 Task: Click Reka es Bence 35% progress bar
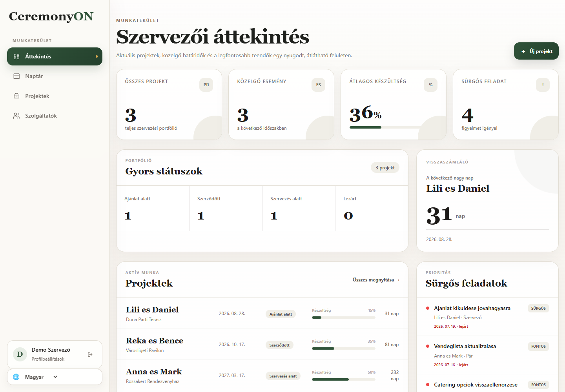click(x=344, y=348)
